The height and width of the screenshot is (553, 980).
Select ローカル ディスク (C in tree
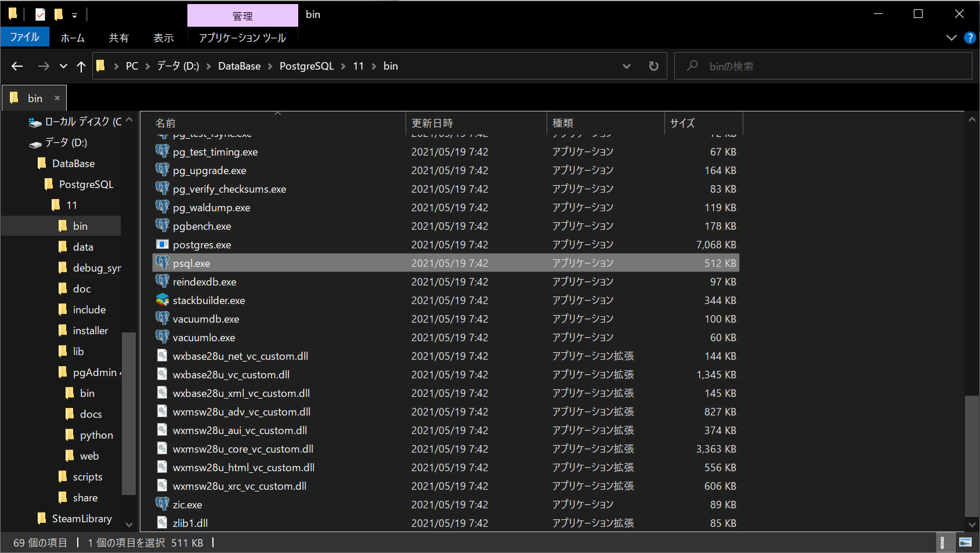[x=83, y=121]
